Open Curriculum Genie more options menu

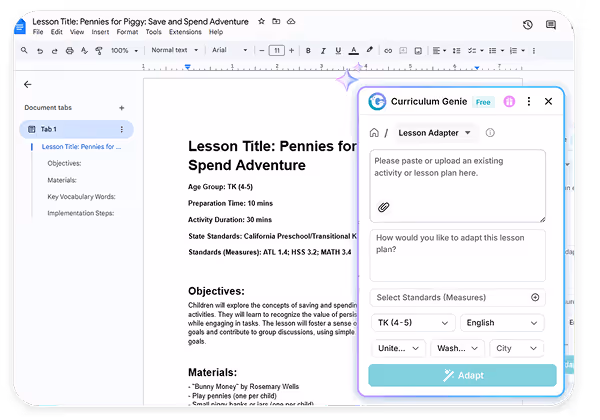click(529, 101)
